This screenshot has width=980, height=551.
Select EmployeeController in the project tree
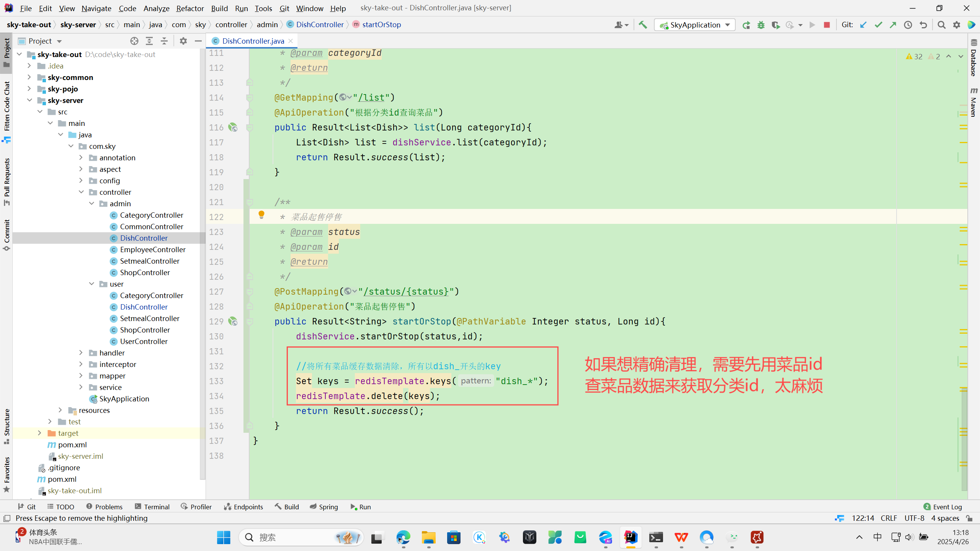(152, 249)
